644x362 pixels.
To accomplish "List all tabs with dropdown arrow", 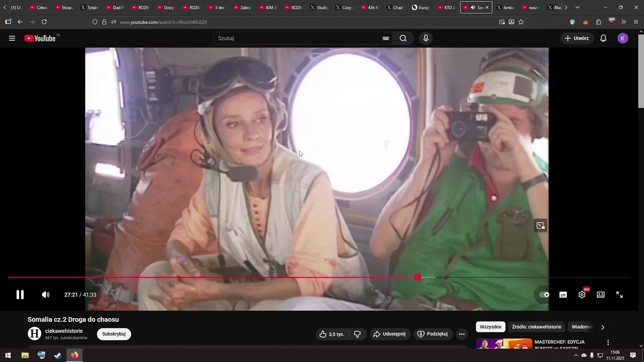I will click(x=577, y=8).
